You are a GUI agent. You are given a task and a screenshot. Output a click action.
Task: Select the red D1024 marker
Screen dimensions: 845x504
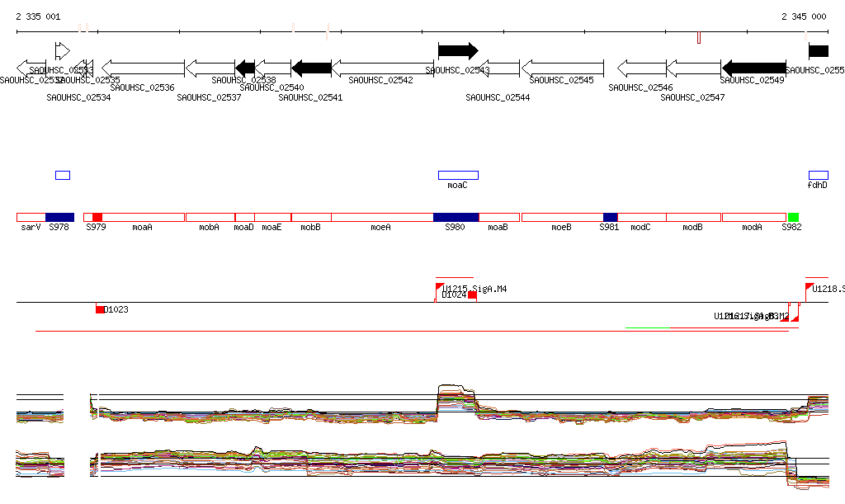point(472,294)
